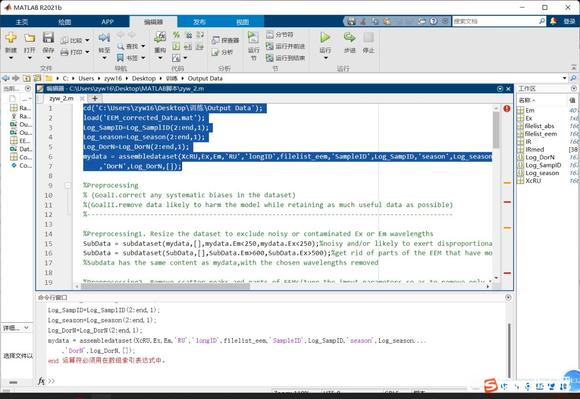Click the quick access Paste icon
This screenshot has width=580, height=399.
[387, 21]
